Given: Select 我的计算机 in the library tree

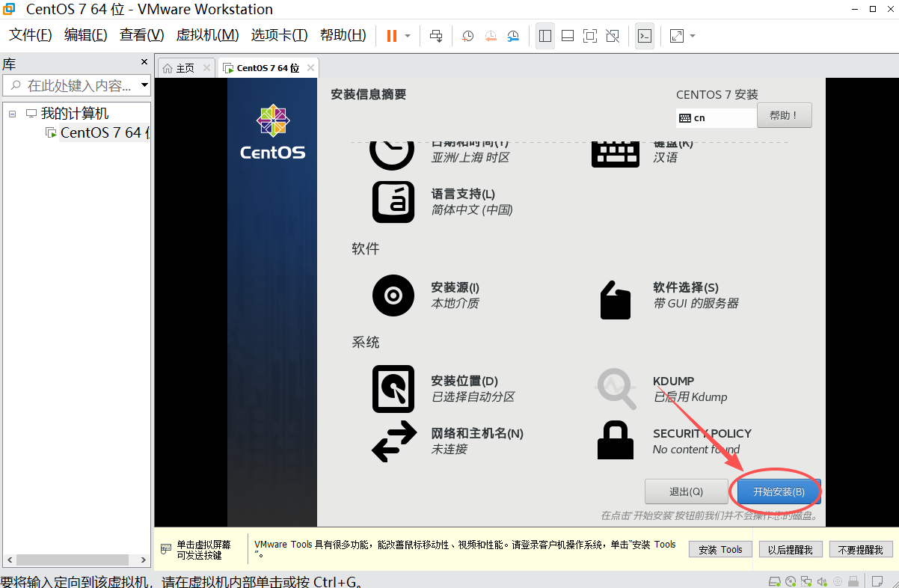Looking at the screenshot, I should click(x=75, y=114).
